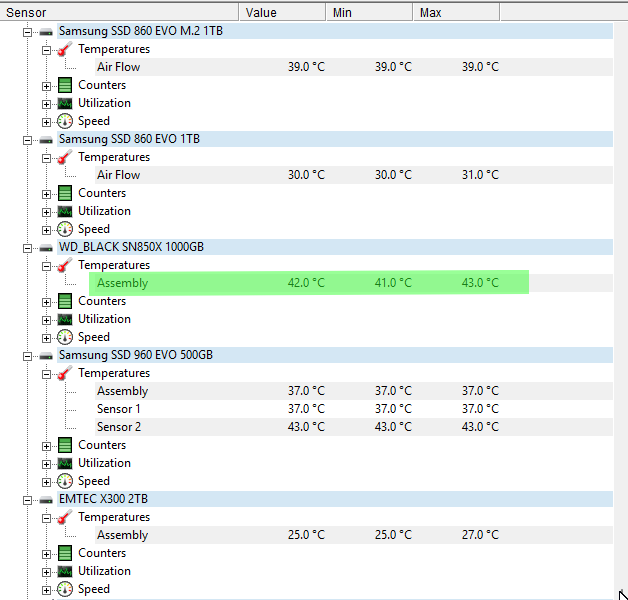This screenshot has width=628, height=600.
Task: Sort by the Value column header
Action: pos(282,12)
